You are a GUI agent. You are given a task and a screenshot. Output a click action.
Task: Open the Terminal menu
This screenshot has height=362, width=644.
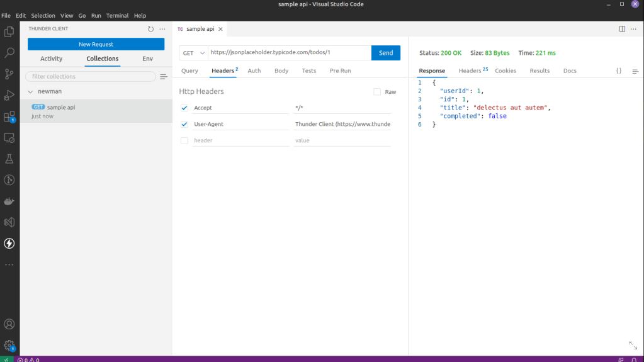point(116,15)
